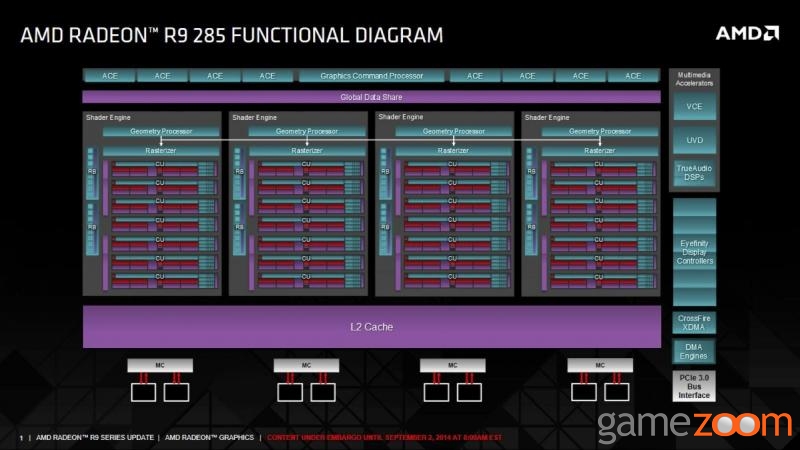The image size is (800, 450).
Task: Select the leftmost ACE block
Action: tap(110, 76)
